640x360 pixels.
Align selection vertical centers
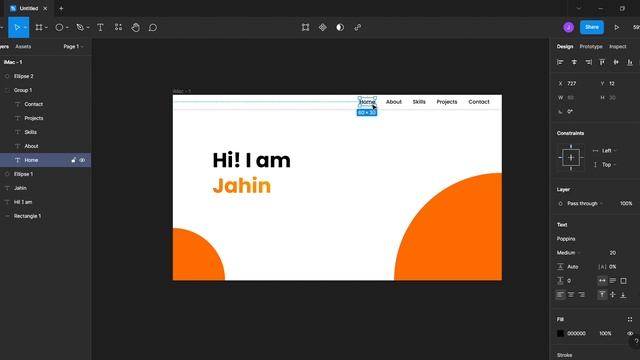point(616,62)
